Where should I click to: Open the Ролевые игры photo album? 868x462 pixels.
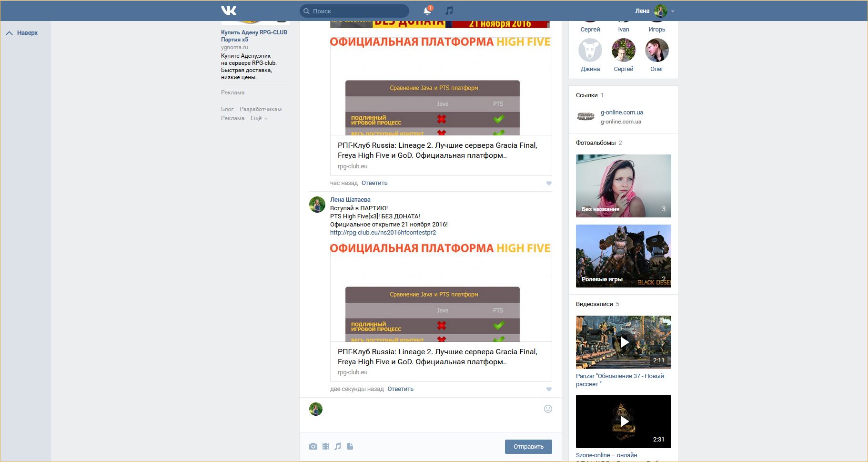click(x=623, y=256)
